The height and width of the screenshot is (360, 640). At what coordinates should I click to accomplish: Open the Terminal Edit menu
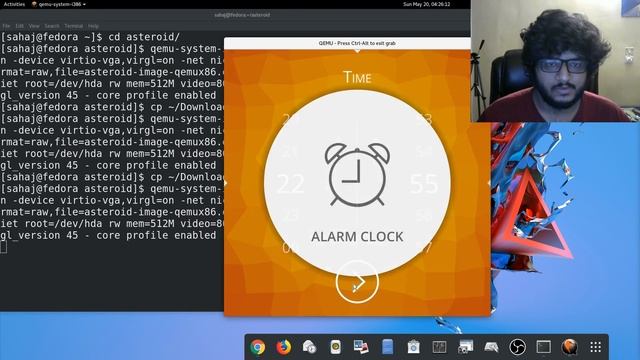(x=20, y=26)
